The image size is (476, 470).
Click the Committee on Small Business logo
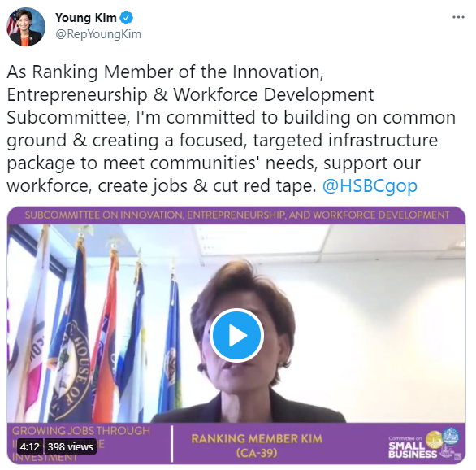[425, 444]
